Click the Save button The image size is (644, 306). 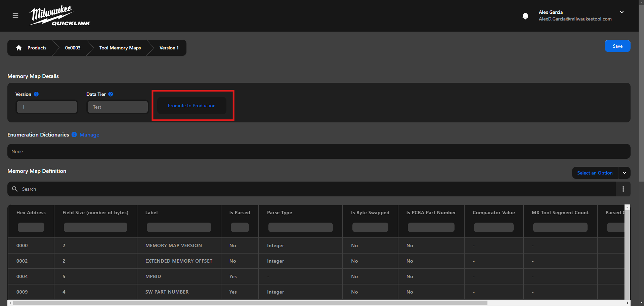point(617,46)
